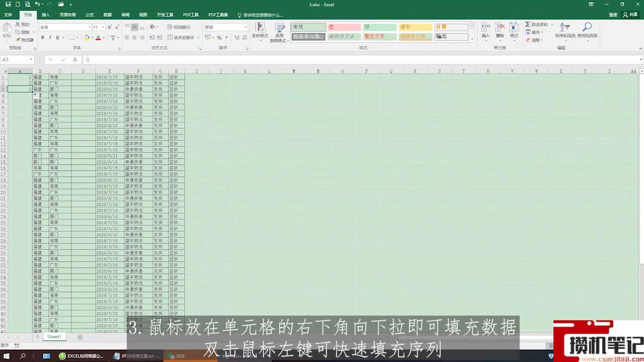
Task: Click the New document icon in quick access toolbar
Action: [18, 4]
